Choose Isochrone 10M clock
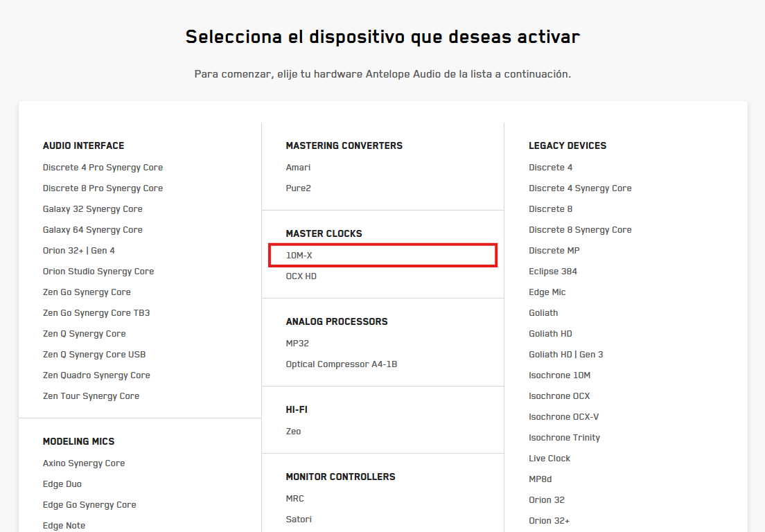Image resolution: width=765 pixels, height=532 pixels. tap(560, 375)
